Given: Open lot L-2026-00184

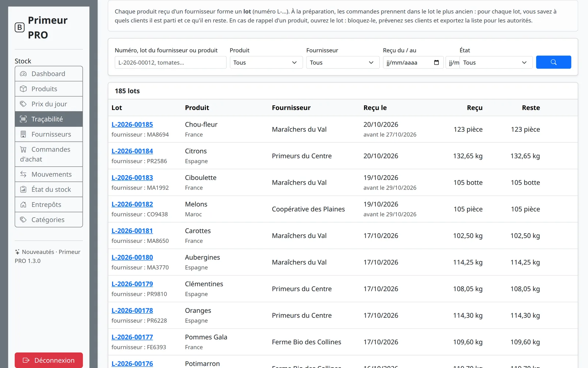Looking at the screenshot, I should pos(132,151).
